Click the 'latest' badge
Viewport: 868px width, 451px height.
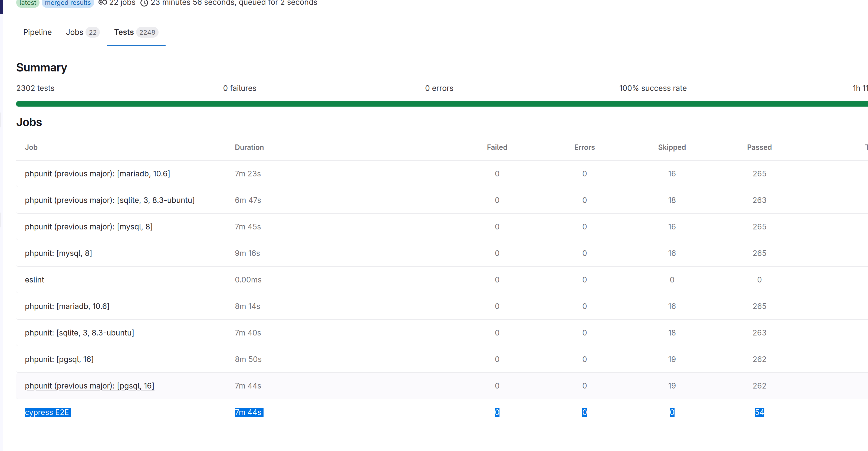click(28, 3)
